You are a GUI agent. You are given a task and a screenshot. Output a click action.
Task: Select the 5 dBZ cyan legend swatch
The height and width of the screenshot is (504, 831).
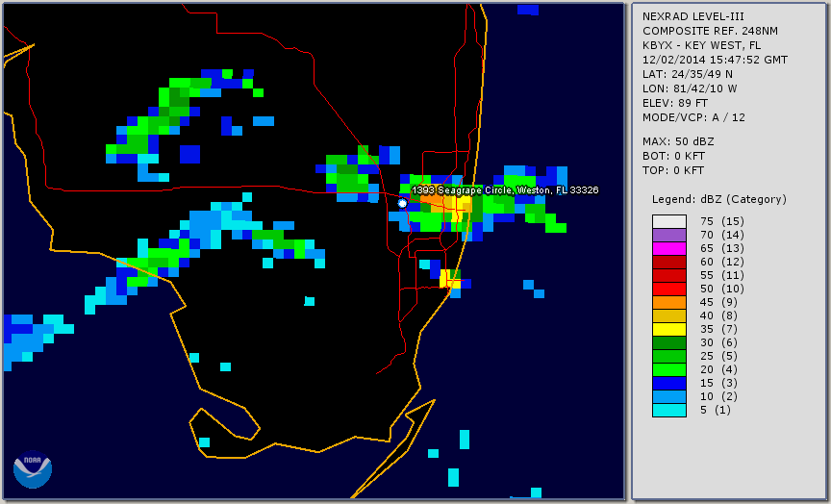[669, 410]
